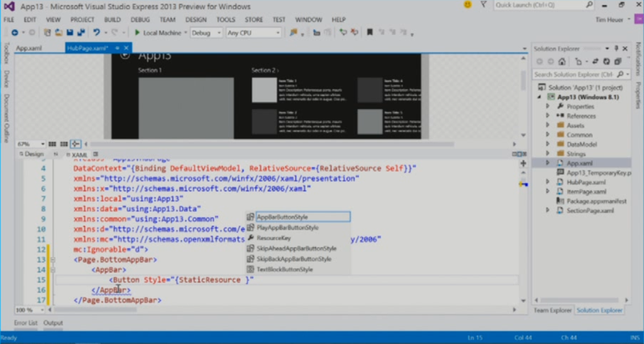This screenshot has width=644, height=344.
Task: Click Sync with Active Document icon
Action: 595,62
